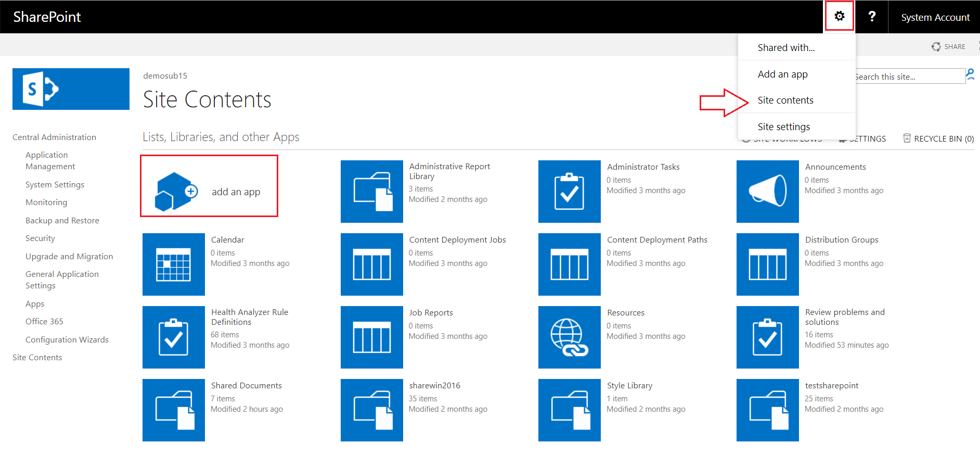Click the add an app tile icon
This screenshot has width=980, height=456.
(x=176, y=192)
